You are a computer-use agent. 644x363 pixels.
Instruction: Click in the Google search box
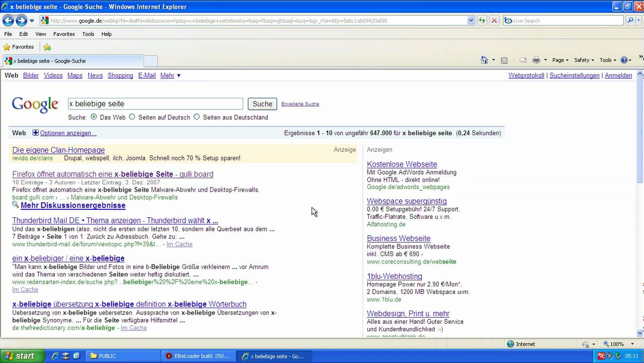pyautogui.click(x=155, y=103)
